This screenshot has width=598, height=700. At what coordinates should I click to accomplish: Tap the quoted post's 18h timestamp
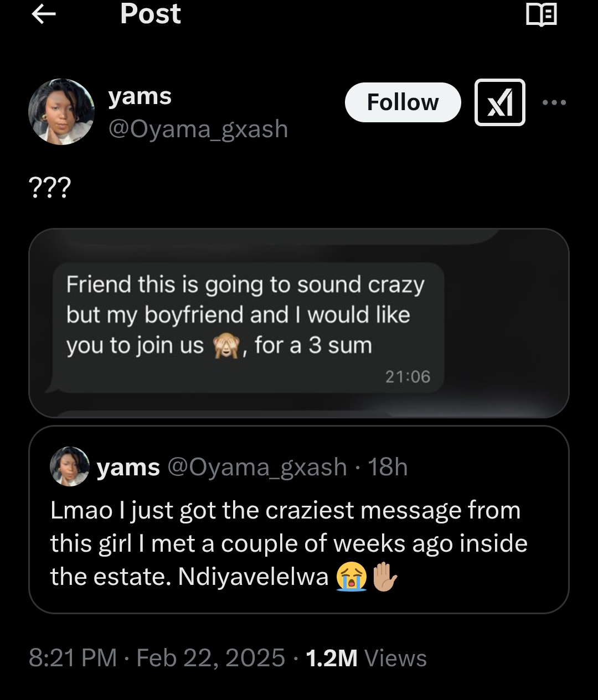click(388, 468)
